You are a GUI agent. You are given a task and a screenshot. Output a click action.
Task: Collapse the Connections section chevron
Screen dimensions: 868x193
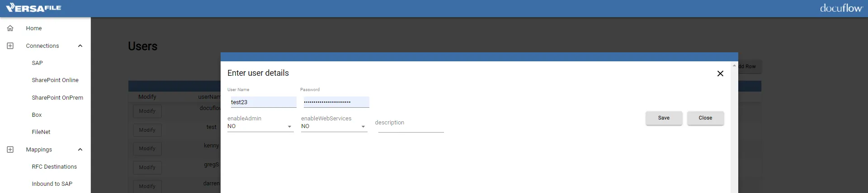coord(80,46)
